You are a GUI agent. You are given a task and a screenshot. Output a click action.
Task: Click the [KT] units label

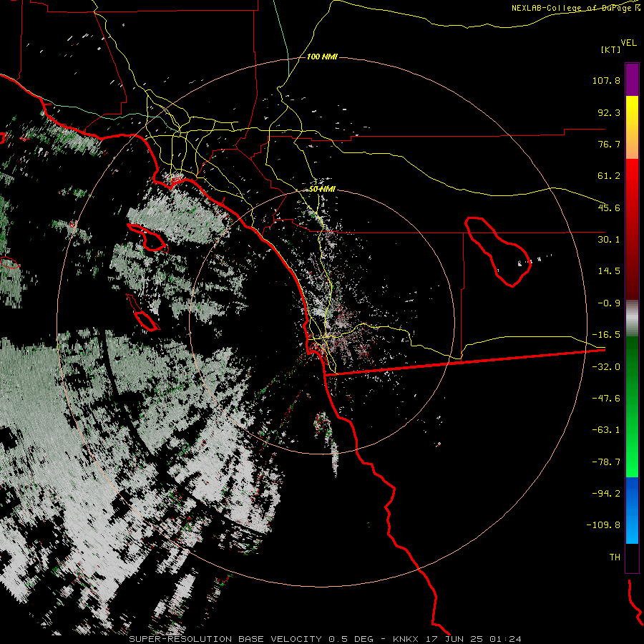[x=610, y=49]
